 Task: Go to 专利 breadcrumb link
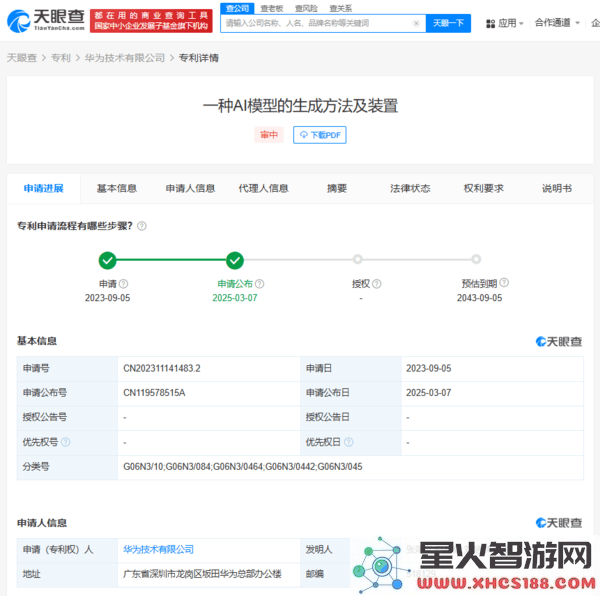(x=61, y=58)
